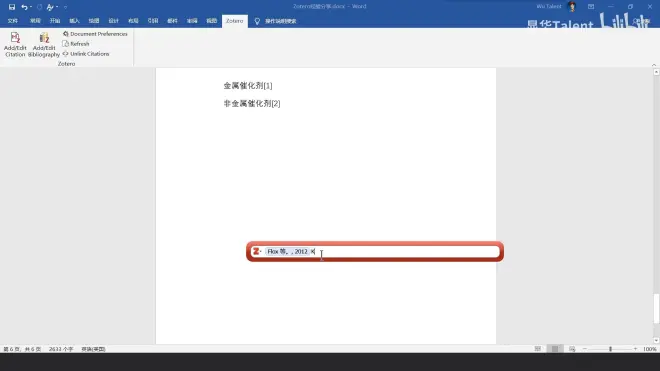Click the vertical scrollbar up arrow
The height and width of the screenshot is (371, 660).
656,72
